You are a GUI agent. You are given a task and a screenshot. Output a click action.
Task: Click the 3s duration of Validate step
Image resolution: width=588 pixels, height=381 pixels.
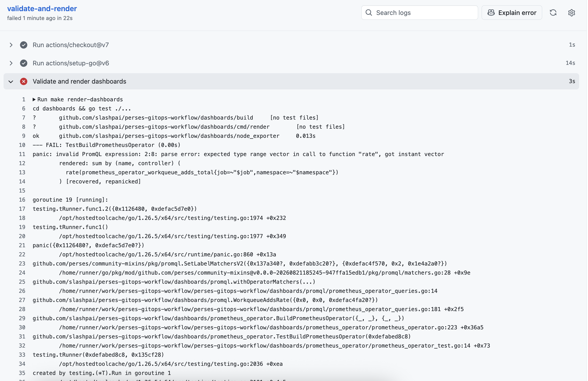point(572,81)
